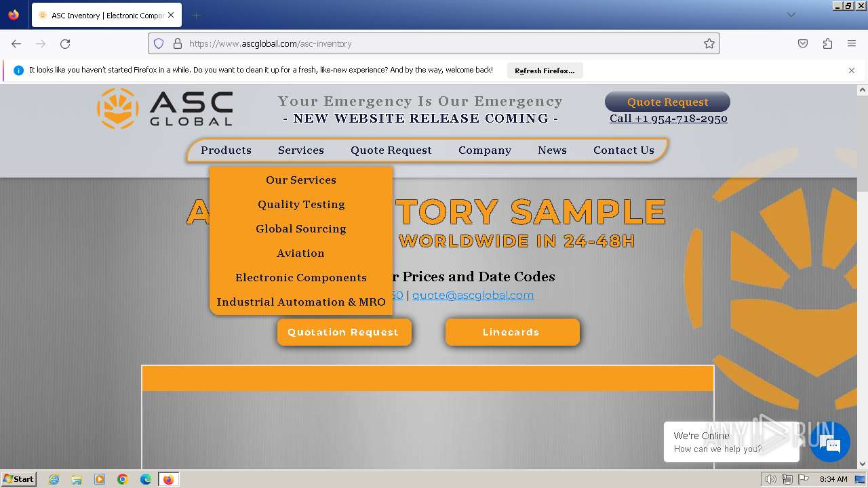Click the show desktop tray icon

point(860,479)
